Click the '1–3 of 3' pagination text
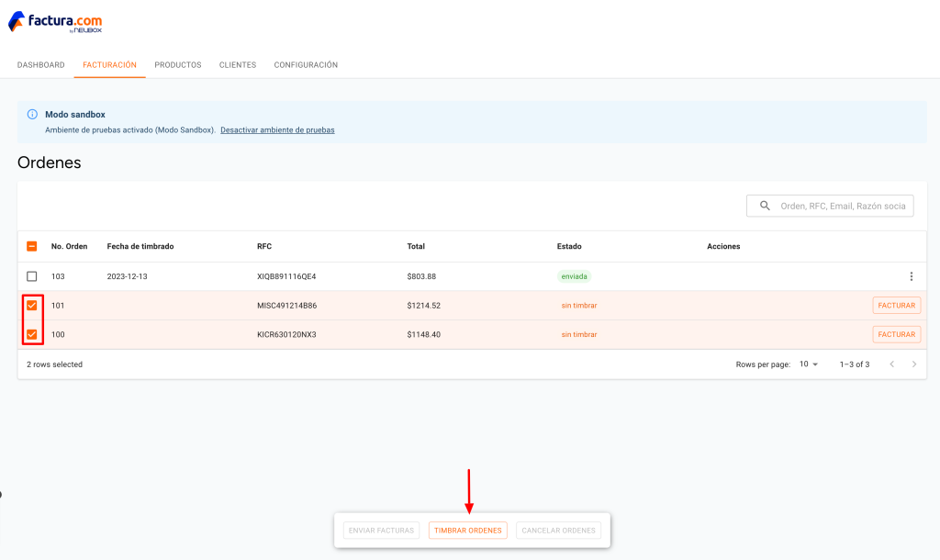 (x=855, y=364)
